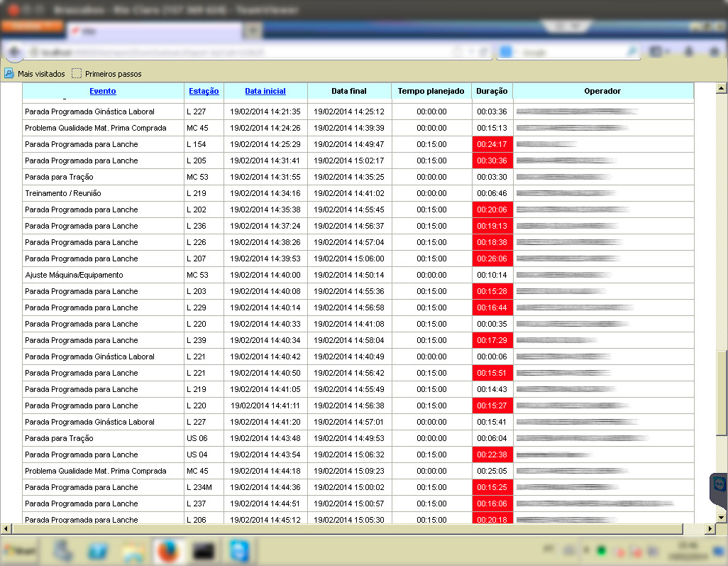Click the duration value 00:25:05

coord(492,471)
